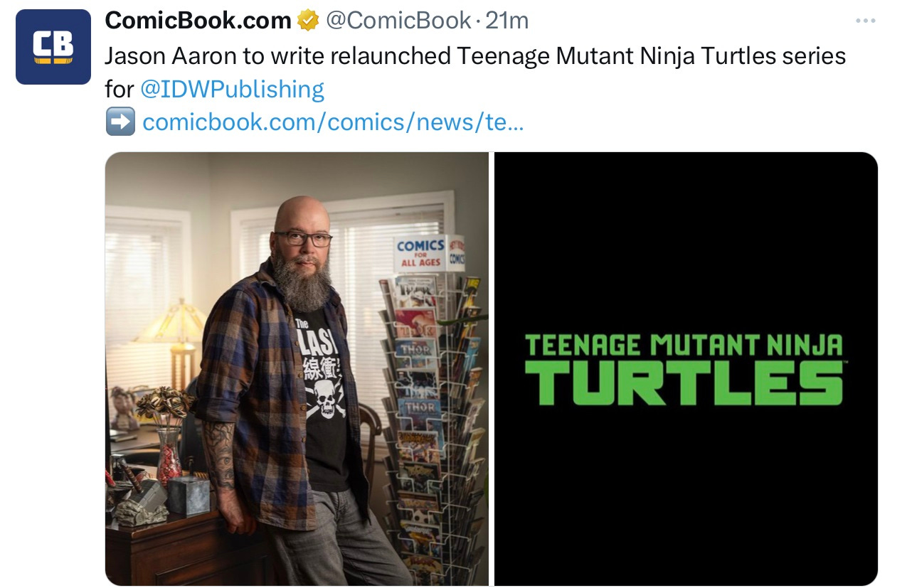Open the three-dot more options menu
The image size is (907, 588).
[865, 21]
